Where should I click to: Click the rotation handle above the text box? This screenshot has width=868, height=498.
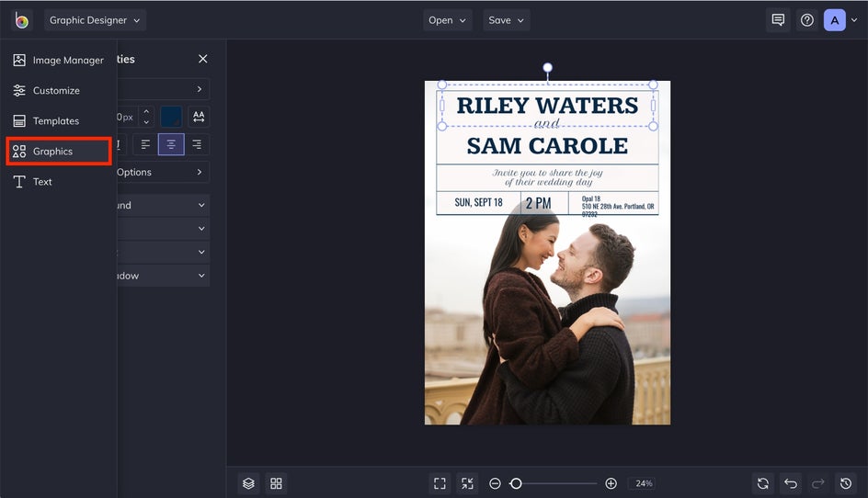click(547, 67)
